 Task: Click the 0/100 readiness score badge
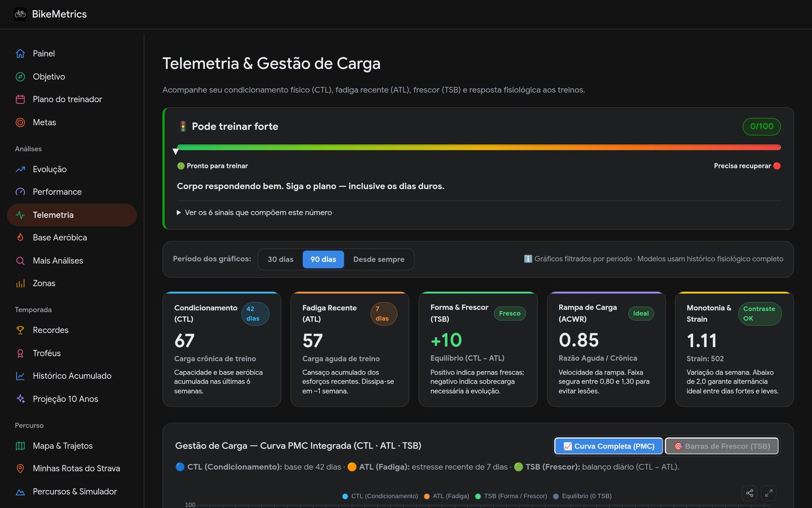click(762, 126)
